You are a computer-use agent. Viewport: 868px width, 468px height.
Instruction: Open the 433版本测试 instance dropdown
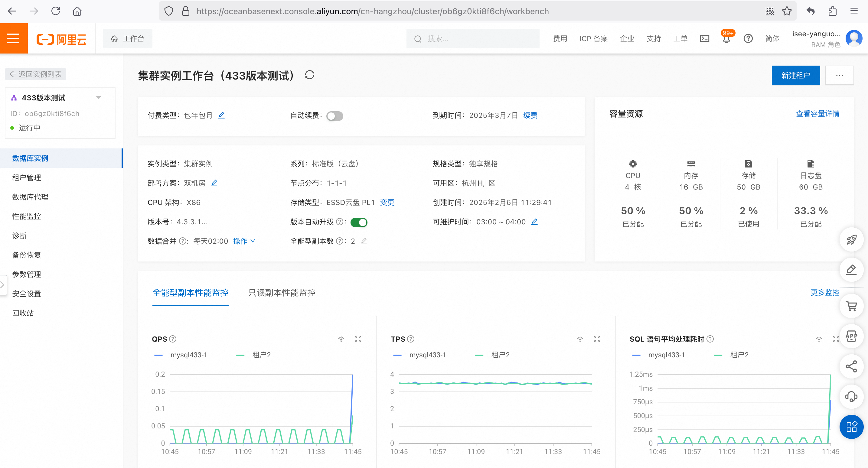tap(98, 98)
